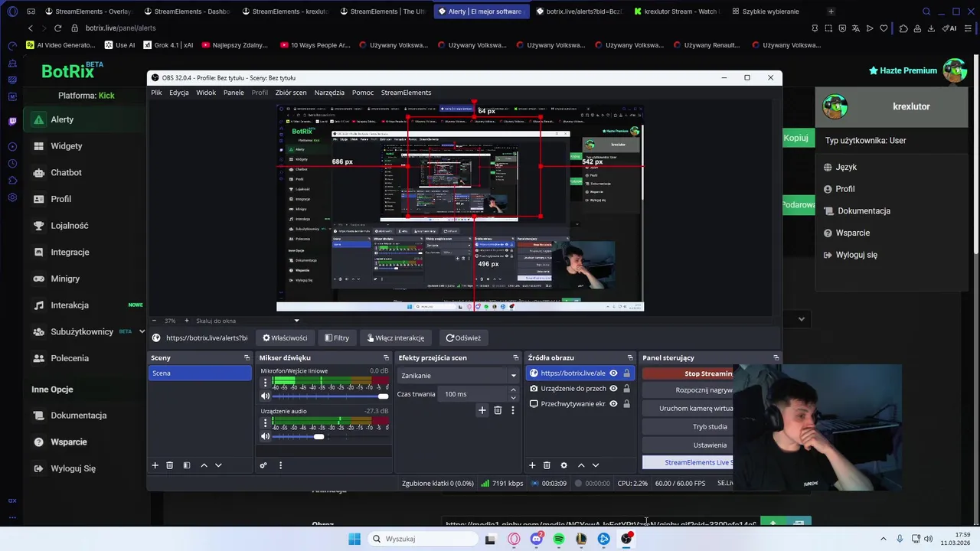Add a new scene with plus icon

coord(155,465)
